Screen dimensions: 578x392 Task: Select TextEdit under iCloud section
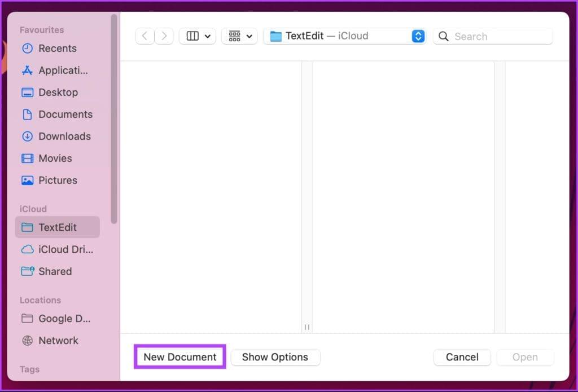point(56,227)
